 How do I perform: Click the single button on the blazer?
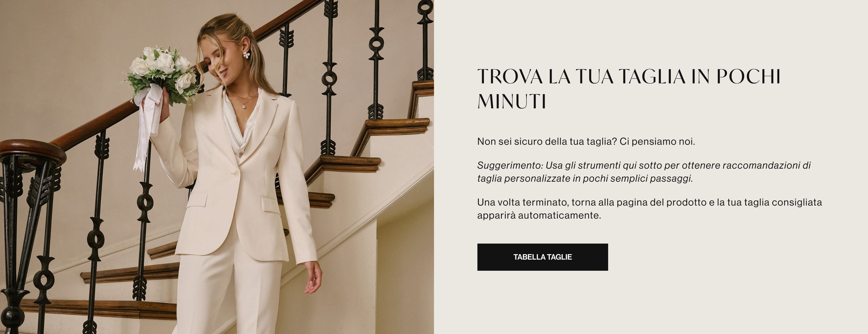tap(235, 174)
